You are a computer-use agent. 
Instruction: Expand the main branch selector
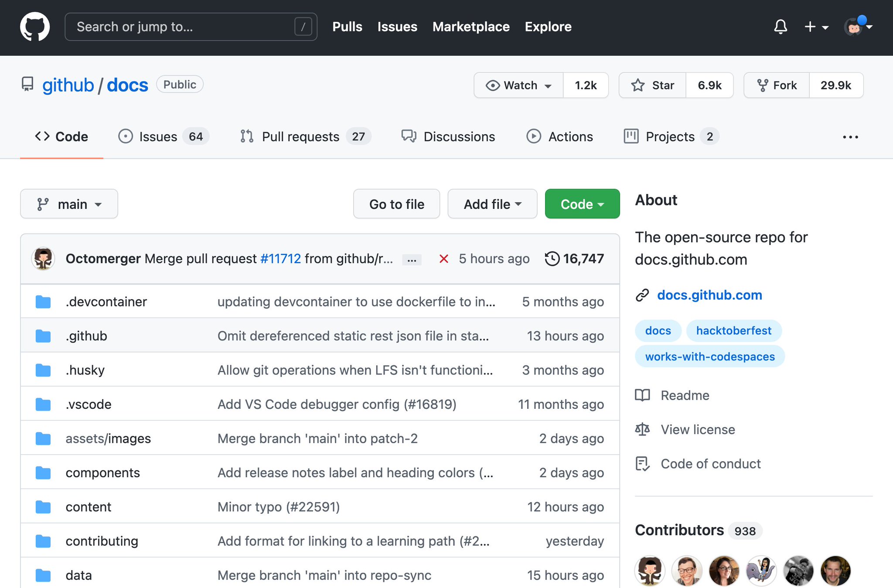point(69,204)
